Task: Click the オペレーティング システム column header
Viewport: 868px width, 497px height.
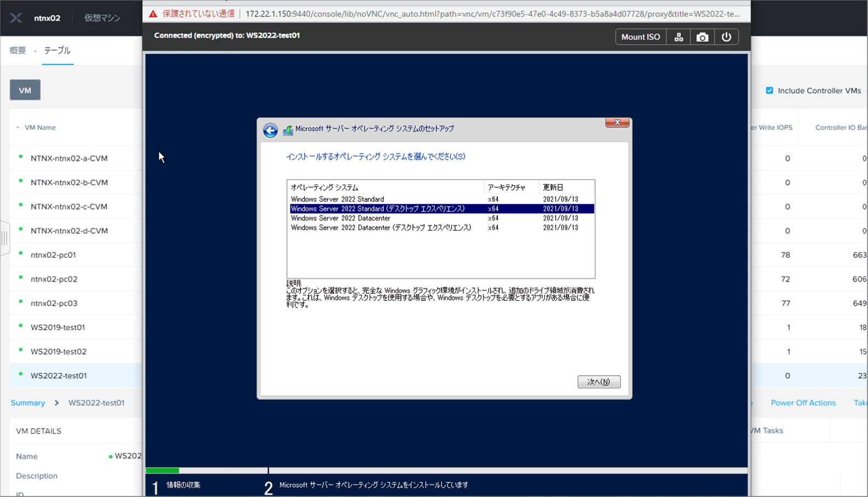Action: coord(324,187)
